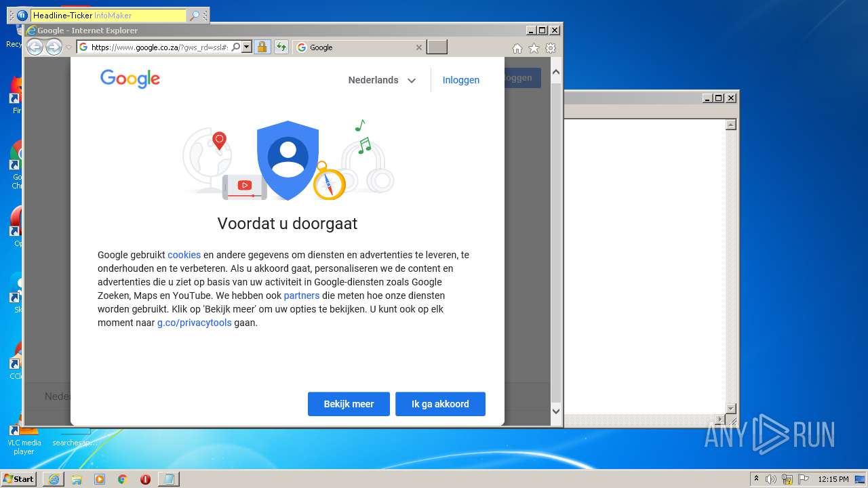Open the Action Center flag icon

pos(804,479)
